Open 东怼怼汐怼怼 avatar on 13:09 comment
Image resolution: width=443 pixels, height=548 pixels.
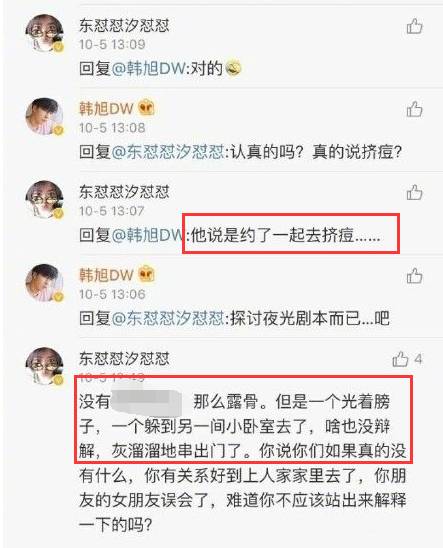pos(45,33)
